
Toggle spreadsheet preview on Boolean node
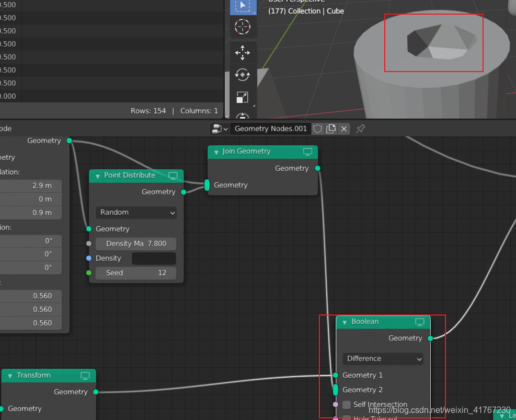420,322
